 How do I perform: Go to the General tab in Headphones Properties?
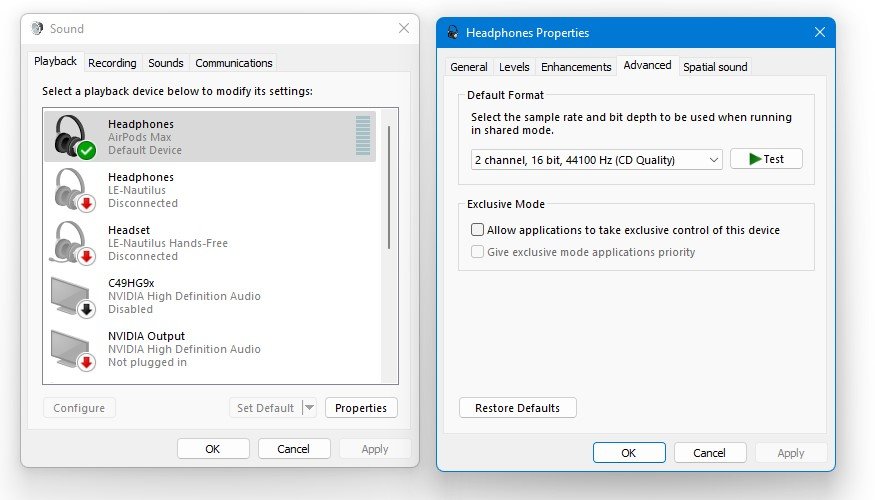[x=469, y=67]
